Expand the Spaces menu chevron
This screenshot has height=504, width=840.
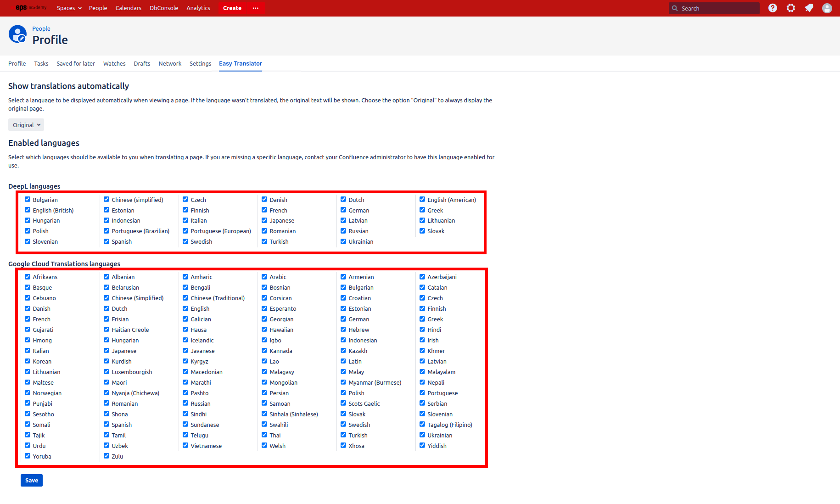[x=79, y=8]
